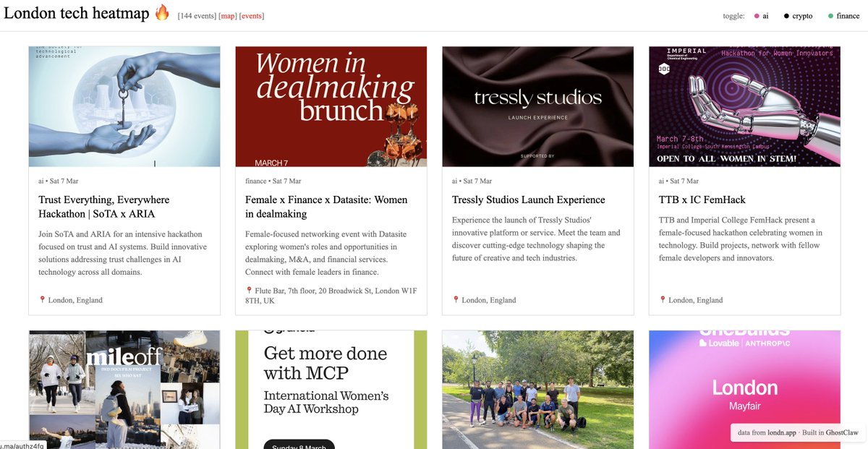Viewport: 868px width, 449px height.
Task: Open the Imperial FemHack robot hand image
Action: (x=745, y=107)
